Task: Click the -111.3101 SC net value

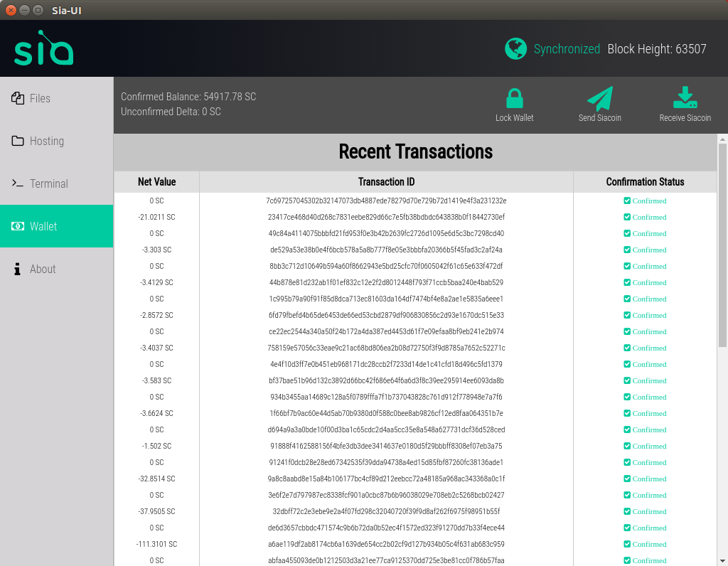Action: pyautogui.click(x=156, y=544)
